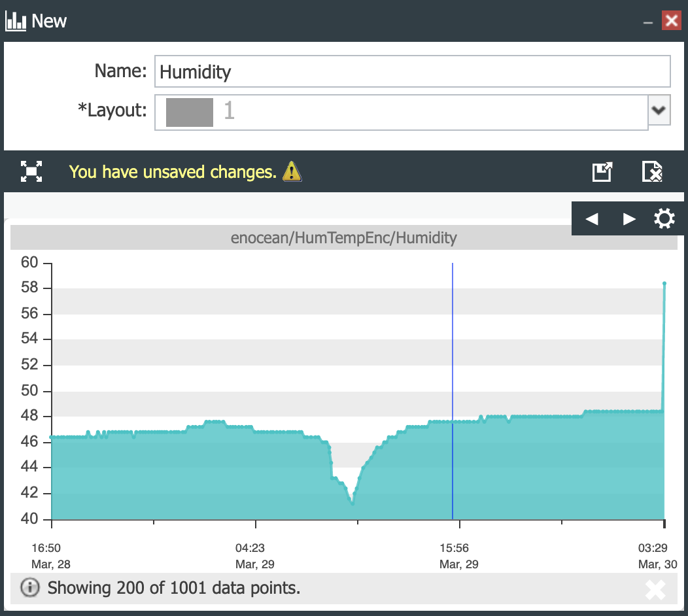688x616 pixels.
Task: Open chart settings with the gear icon
Action: point(664,218)
